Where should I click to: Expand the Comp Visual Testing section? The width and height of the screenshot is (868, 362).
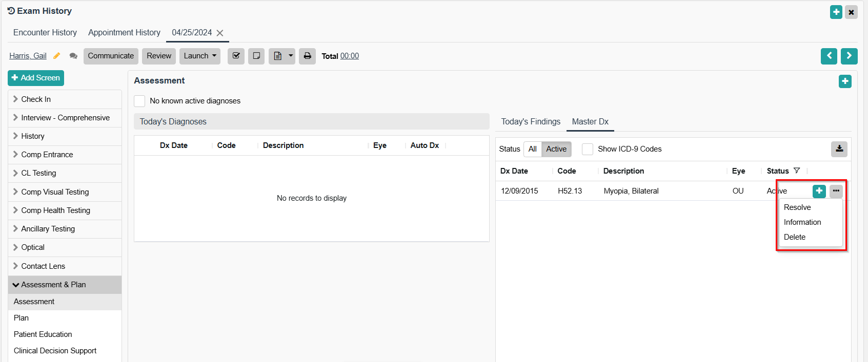[55, 192]
